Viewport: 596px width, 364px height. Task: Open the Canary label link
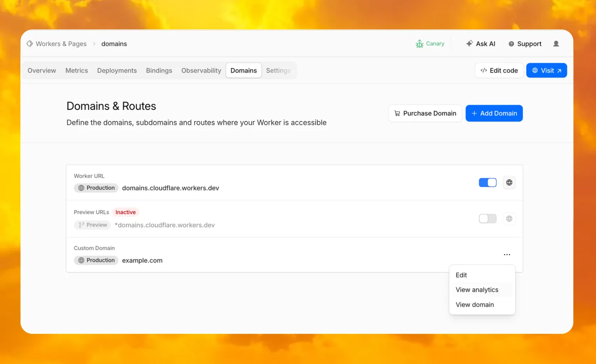pos(435,44)
